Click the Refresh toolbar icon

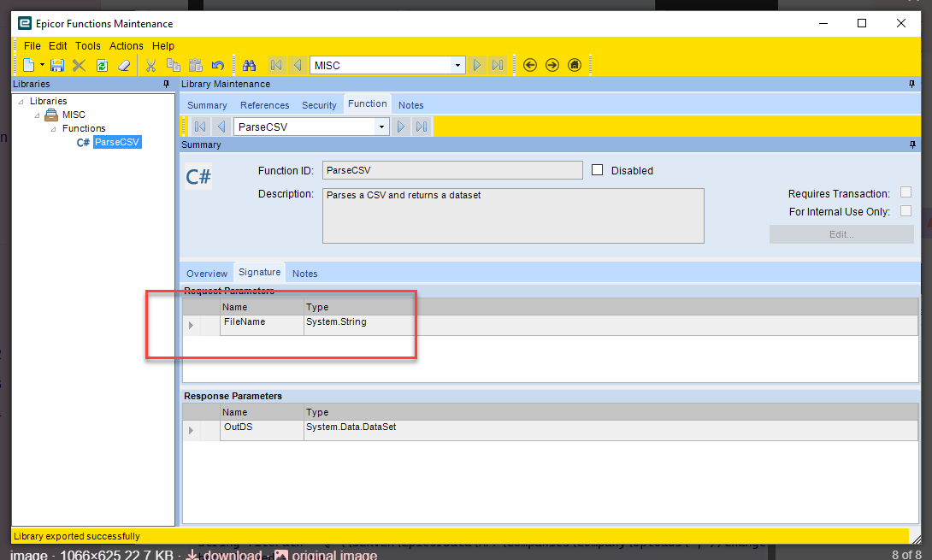click(x=103, y=65)
